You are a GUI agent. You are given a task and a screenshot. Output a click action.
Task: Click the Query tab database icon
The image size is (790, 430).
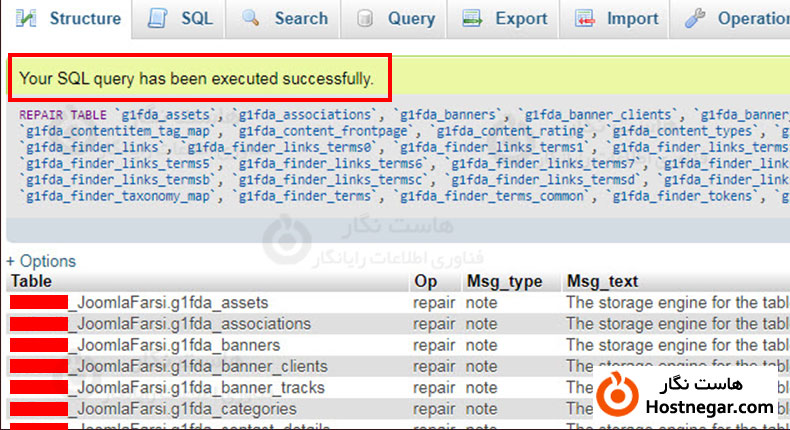tap(365, 18)
